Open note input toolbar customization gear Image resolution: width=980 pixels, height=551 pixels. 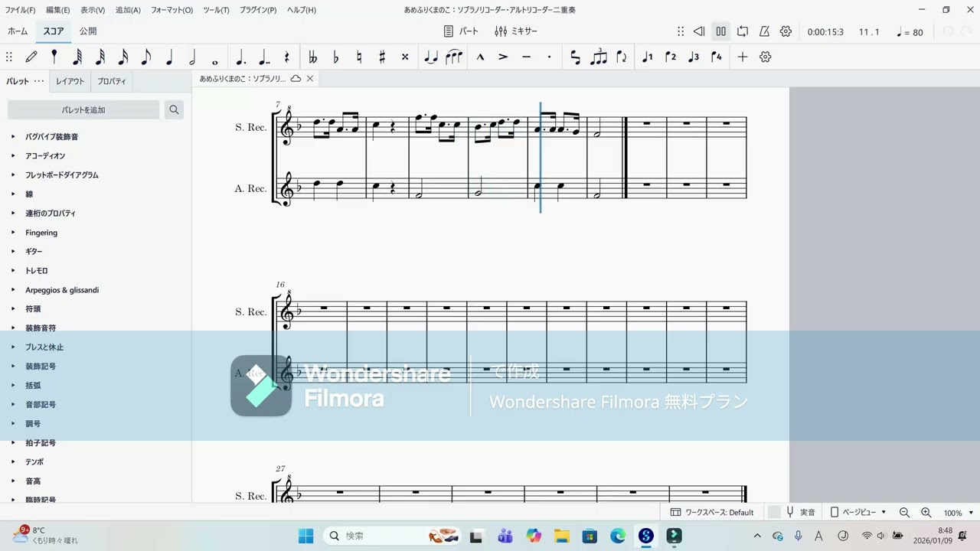765,57
